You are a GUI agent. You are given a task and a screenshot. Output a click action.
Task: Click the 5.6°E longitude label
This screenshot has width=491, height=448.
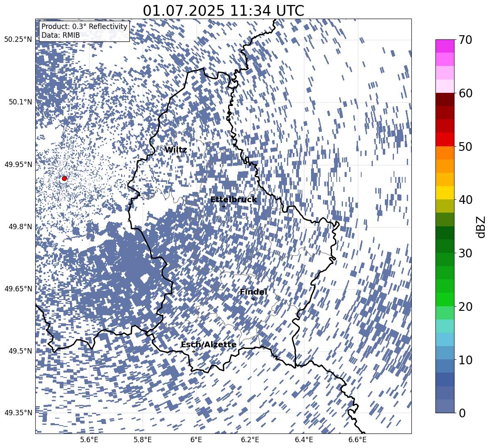point(89,440)
